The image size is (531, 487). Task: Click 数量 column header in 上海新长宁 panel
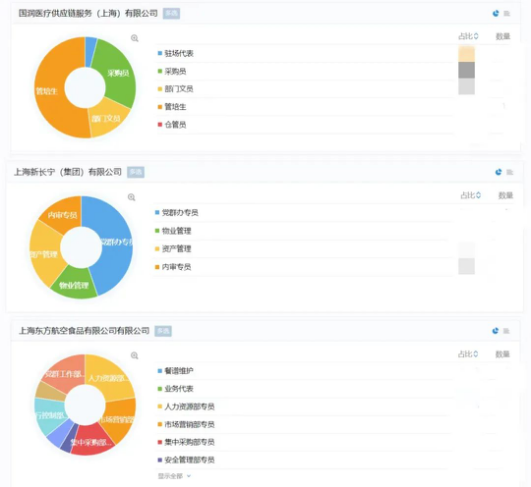tap(506, 195)
